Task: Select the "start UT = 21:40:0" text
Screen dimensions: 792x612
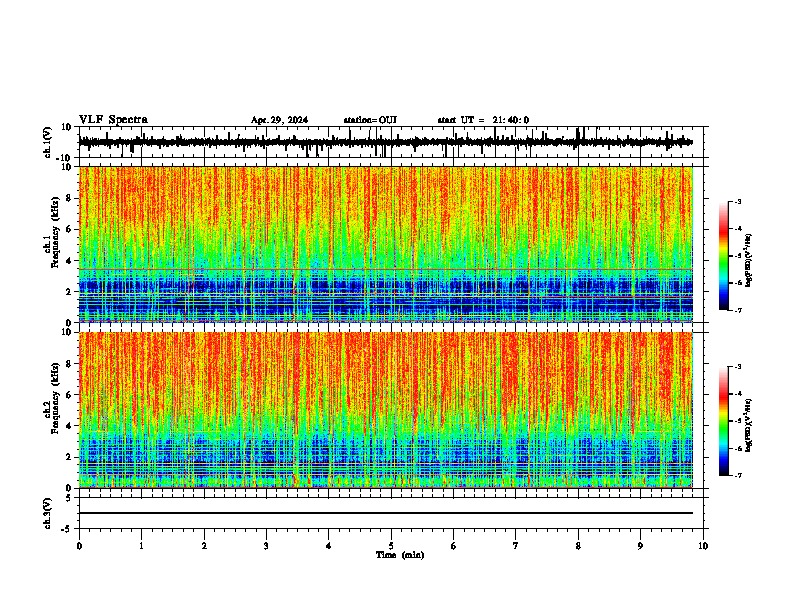Action: (483, 120)
